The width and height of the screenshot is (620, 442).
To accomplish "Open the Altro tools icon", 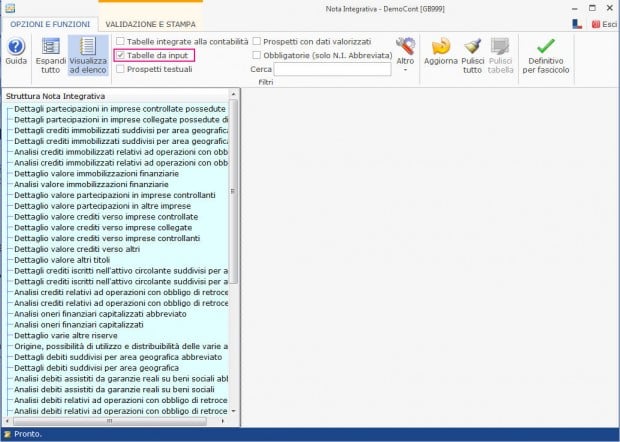I will pos(405,46).
